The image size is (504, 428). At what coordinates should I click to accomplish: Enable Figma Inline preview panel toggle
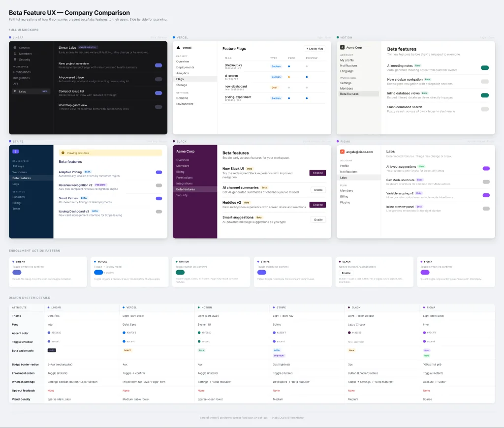coord(486,209)
